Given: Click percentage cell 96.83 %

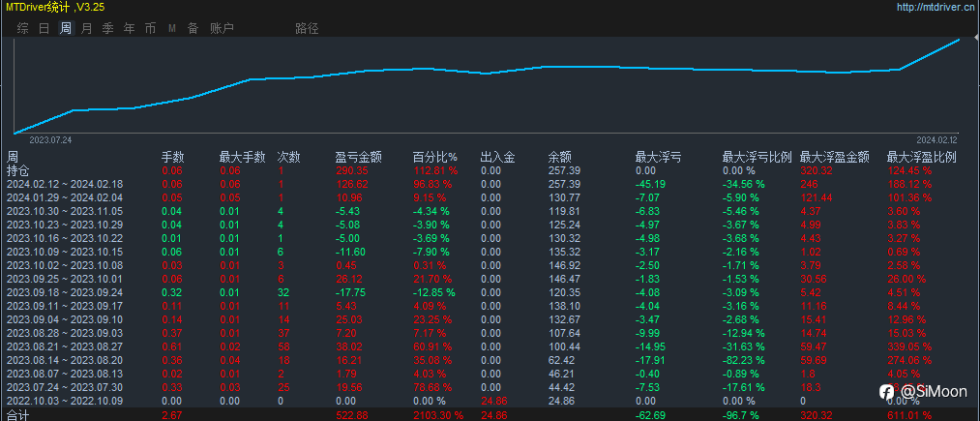Looking at the screenshot, I should [432, 184].
